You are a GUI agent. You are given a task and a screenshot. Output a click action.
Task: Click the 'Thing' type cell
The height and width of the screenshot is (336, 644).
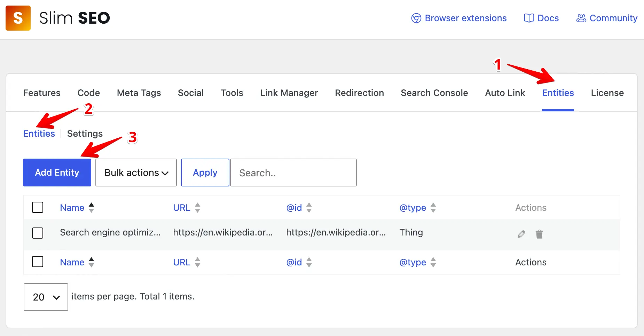411,232
